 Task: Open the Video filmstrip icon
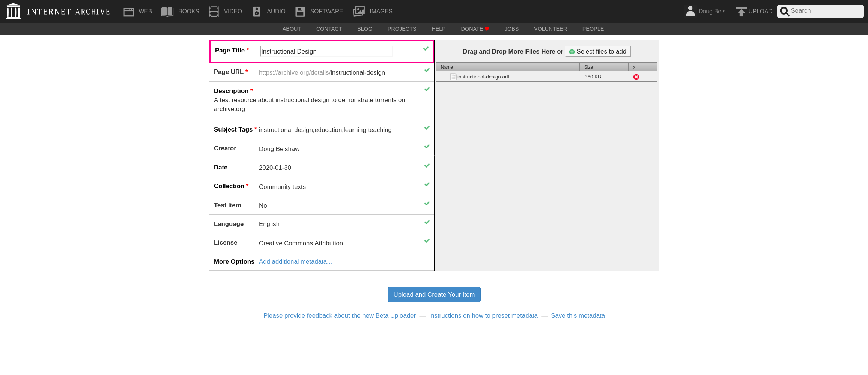[x=214, y=12]
